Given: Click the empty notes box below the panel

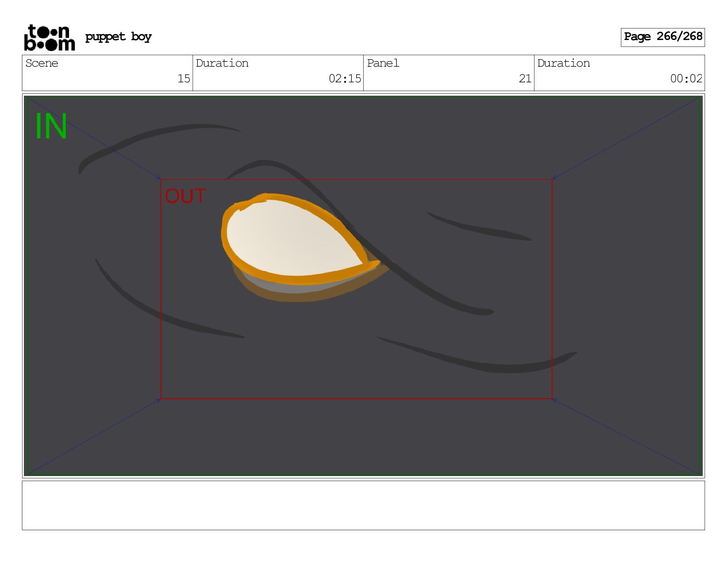Looking at the screenshot, I should tap(363, 506).
